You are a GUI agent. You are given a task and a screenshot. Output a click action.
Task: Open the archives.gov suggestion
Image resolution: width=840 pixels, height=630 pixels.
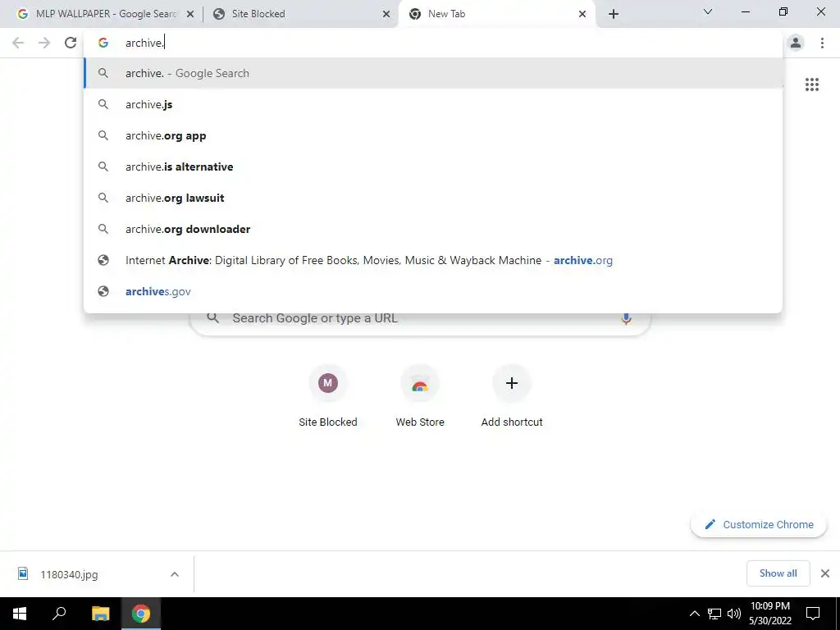[x=433, y=291]
